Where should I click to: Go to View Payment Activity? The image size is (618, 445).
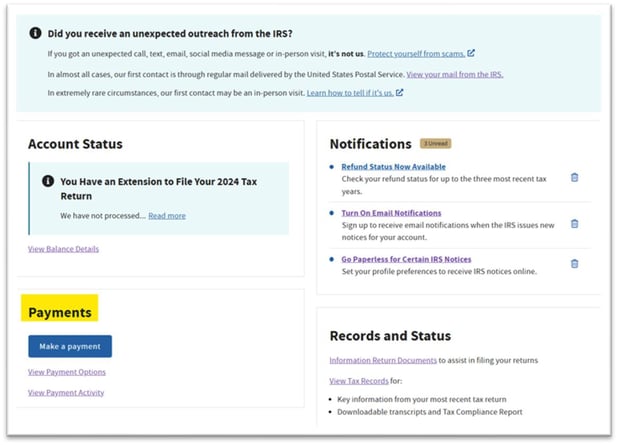pyautogui.click(x=66, y=392)
